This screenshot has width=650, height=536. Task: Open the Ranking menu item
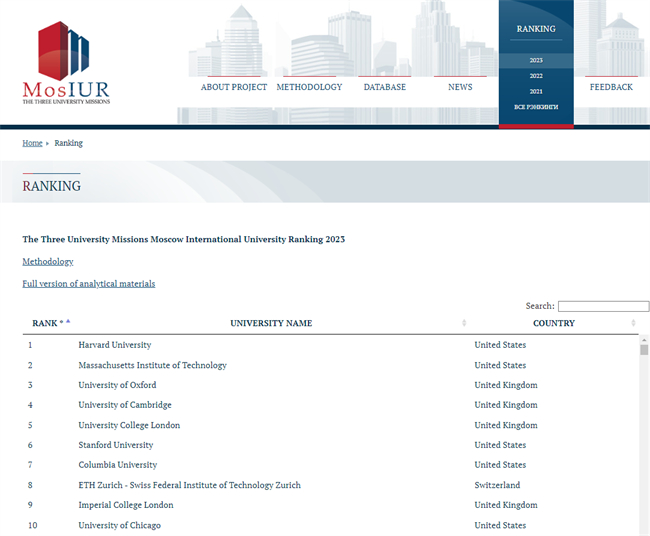coord(536,29)
